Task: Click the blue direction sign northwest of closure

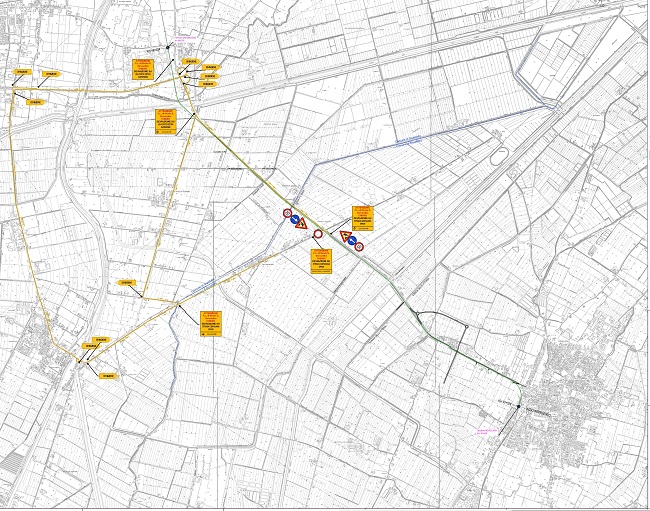Action: click(x=295, y=218)
